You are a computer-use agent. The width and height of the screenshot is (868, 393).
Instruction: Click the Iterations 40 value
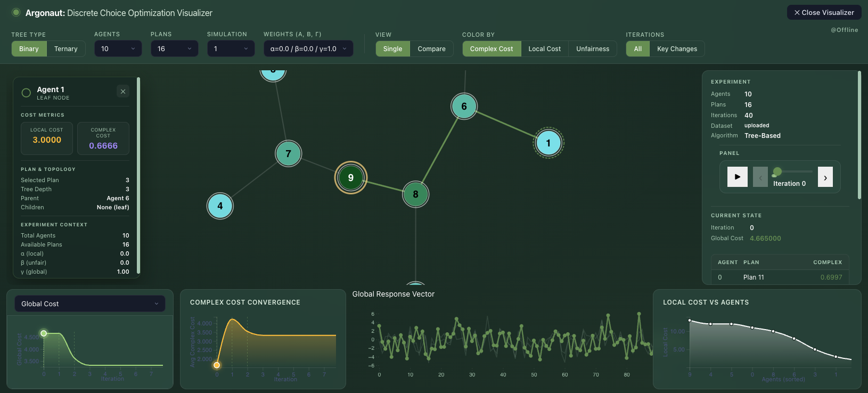coord(749,115)
